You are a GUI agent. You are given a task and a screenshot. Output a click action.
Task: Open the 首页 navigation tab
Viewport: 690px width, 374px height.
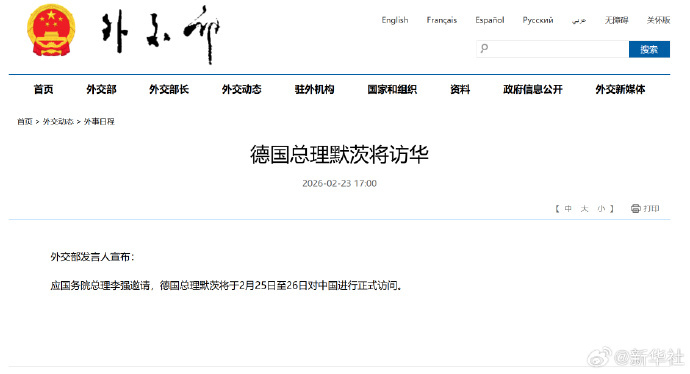point(43,89)
